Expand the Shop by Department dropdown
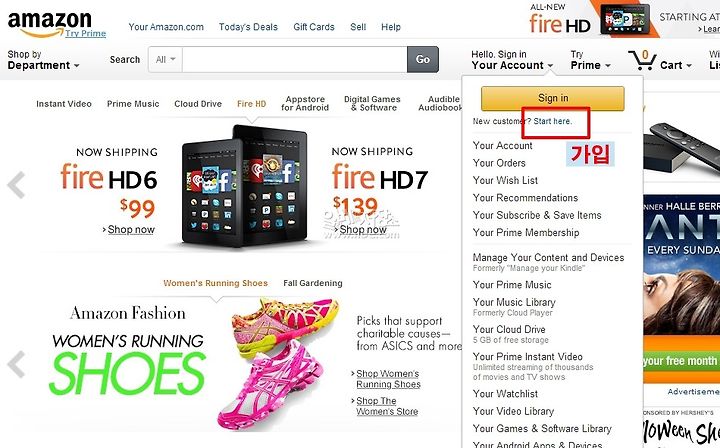The image size is (720, 448). [43, 60]
